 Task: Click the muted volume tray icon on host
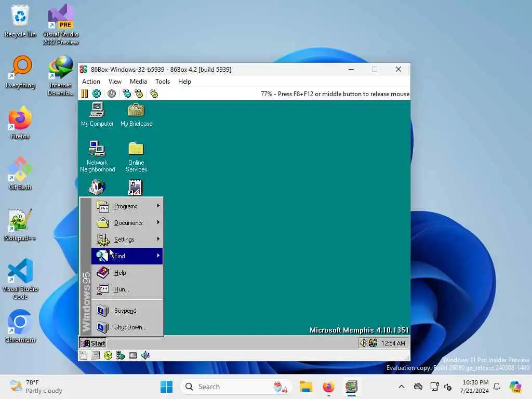[x=448, y=387]
